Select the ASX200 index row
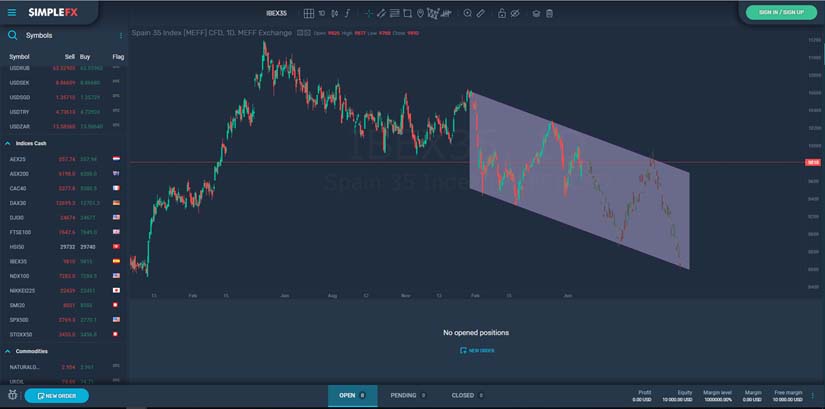Image resolution: width=825 pixels, height=409 pixels. (63, 173)
